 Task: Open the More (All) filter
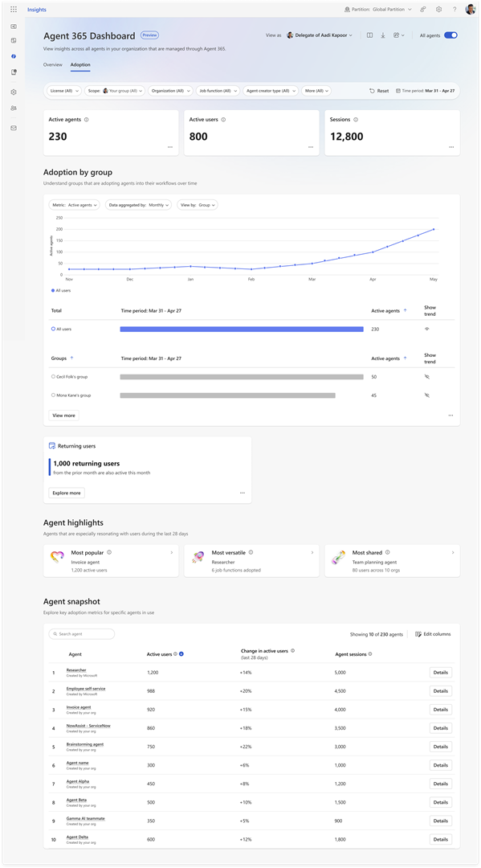[316, 91]
